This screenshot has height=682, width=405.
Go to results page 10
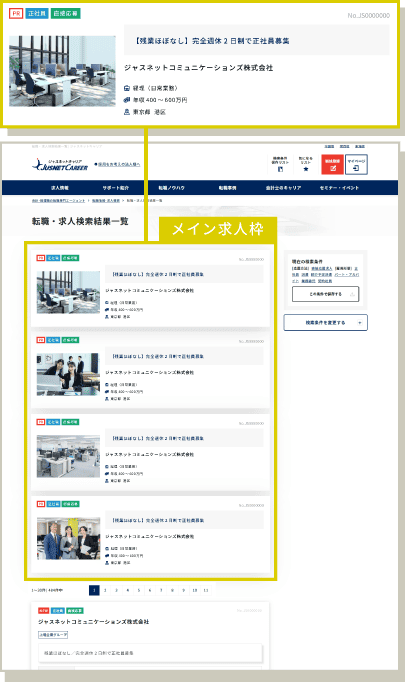click(195, 590)
